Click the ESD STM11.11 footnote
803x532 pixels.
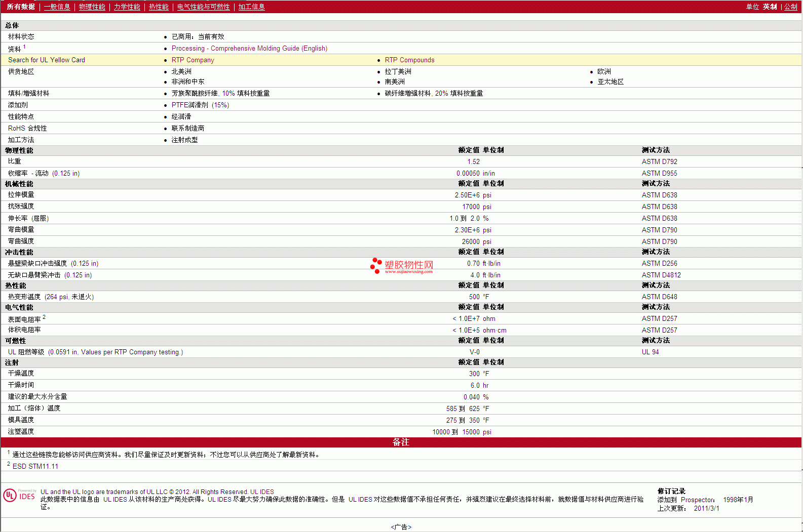click(35, 466)
